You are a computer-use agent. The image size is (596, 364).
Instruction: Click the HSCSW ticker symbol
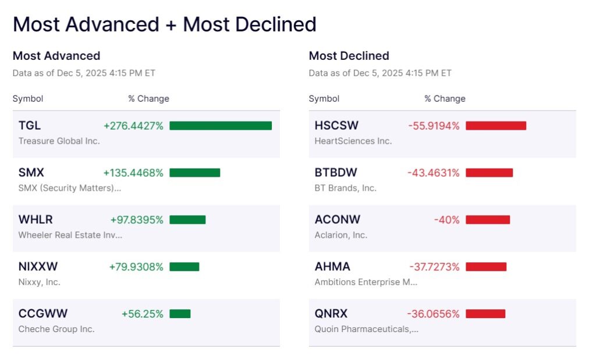pos(336,126)
